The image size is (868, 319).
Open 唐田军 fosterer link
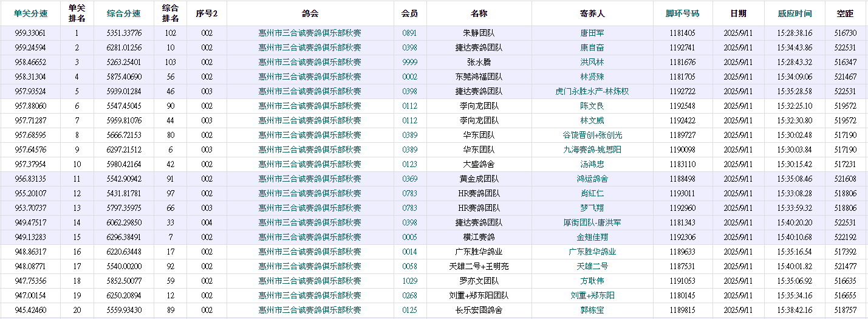click(x=592, y=33)
